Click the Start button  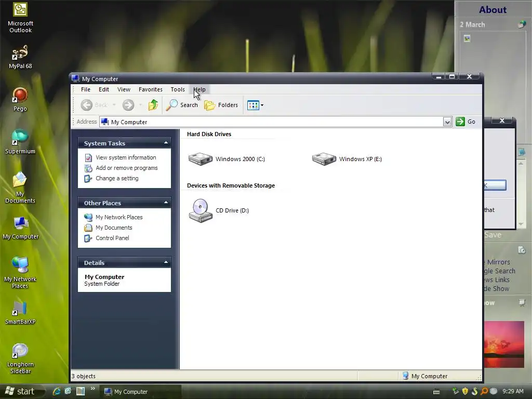(x=21, y=392)
